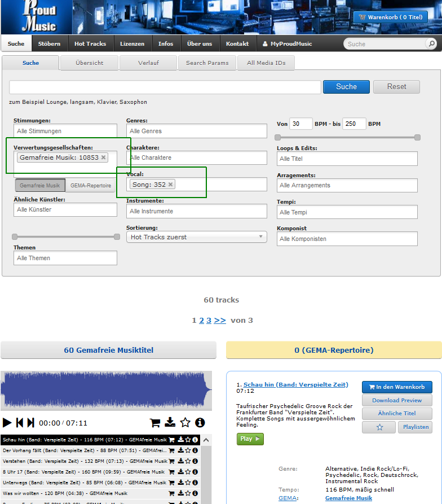This screenshot has width=442, height=504.
Task: Open the All Media IDs tab
Action: tap(266, 63)
